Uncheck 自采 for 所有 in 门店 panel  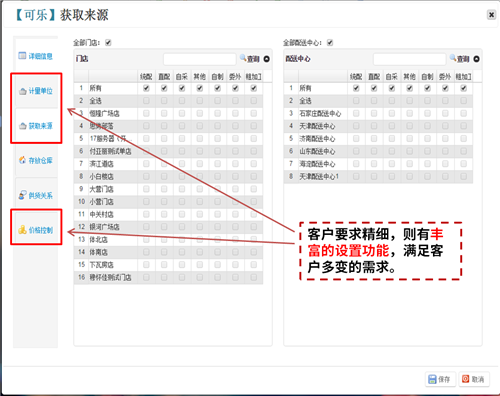182,88
